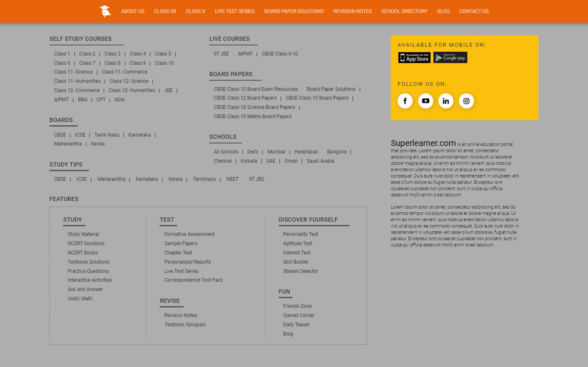Select Class X in navigation bar
The height and width of the screenshot is (367, 588).
[195, 11]
